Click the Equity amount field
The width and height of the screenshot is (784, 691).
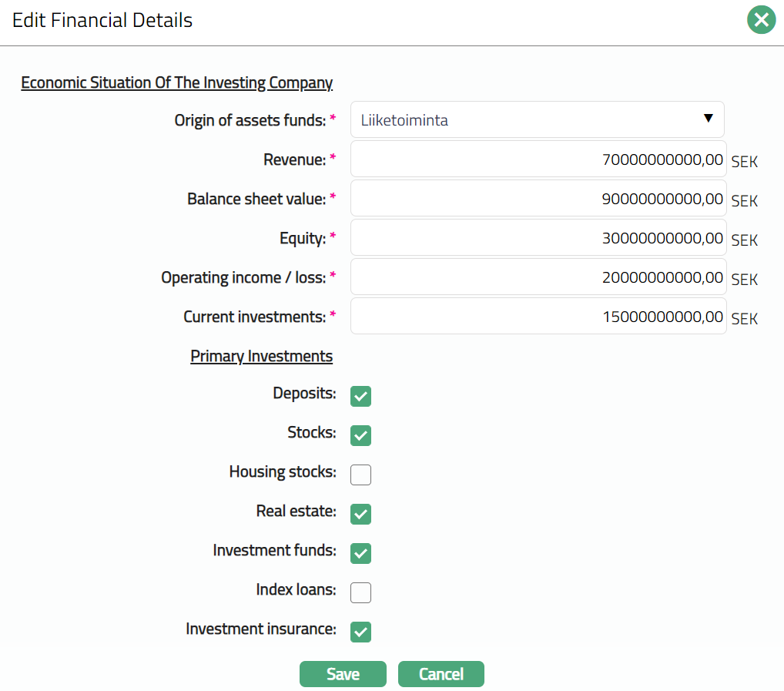pos(538,238)
